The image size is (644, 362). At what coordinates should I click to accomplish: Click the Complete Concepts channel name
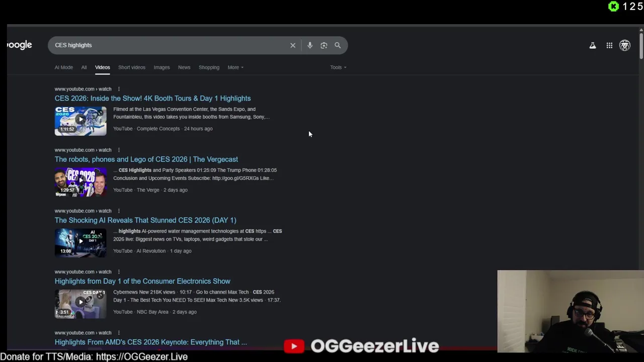pos(158,129)
